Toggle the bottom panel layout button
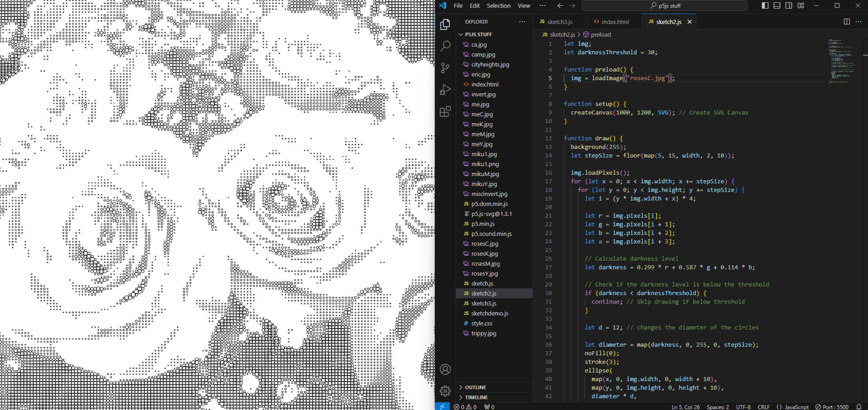868x410 pixels. click(777, 5)
